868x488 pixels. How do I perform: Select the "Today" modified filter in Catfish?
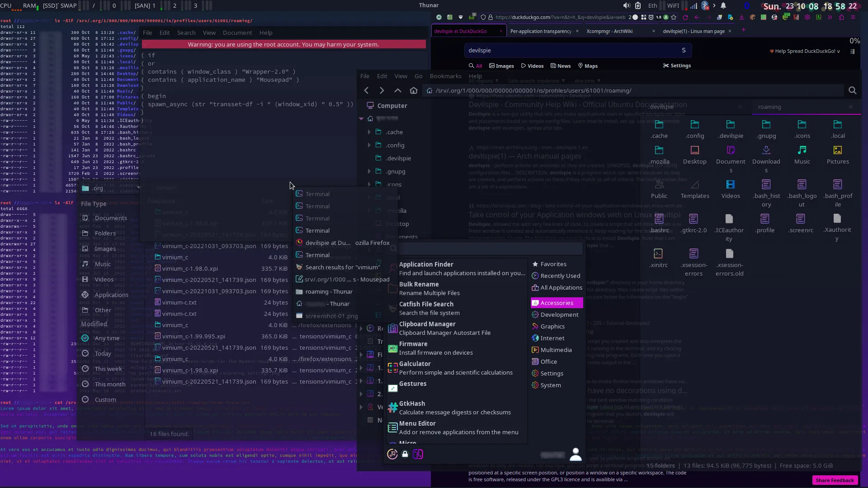103,353
